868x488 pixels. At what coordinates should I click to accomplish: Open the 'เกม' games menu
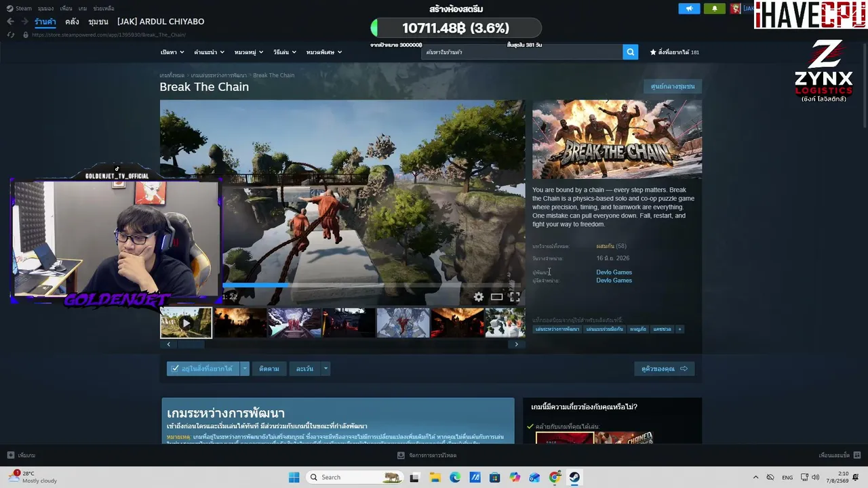83,9
